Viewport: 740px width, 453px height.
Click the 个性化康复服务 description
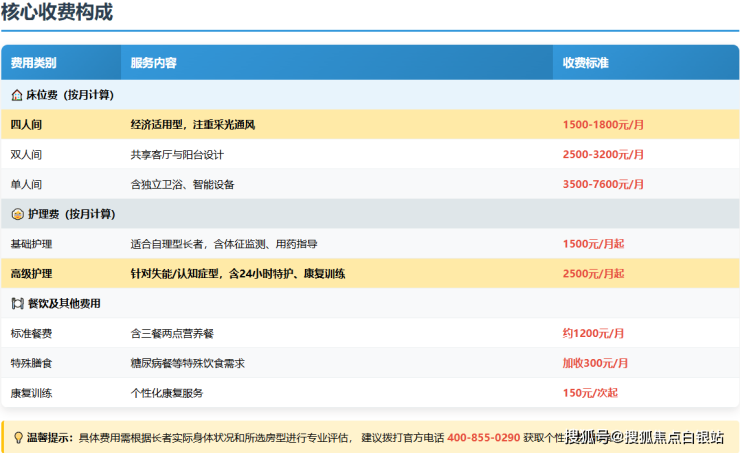pos(166,393)
